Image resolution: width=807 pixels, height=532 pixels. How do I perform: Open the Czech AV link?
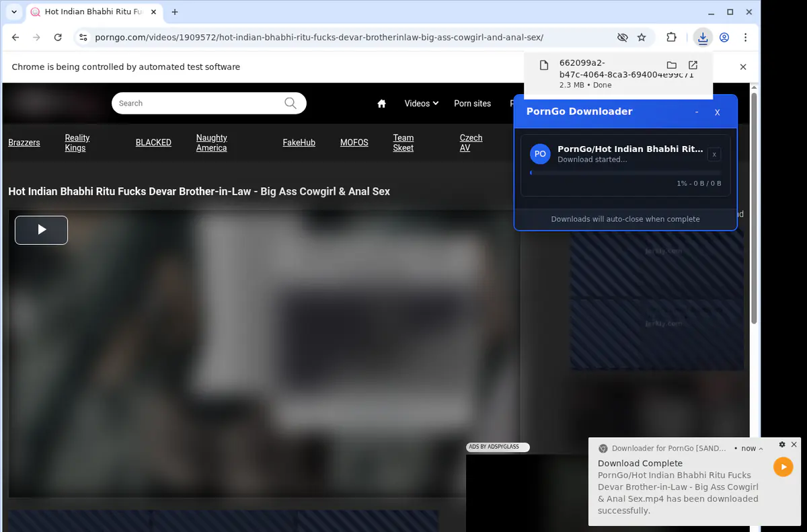point(471,143)
